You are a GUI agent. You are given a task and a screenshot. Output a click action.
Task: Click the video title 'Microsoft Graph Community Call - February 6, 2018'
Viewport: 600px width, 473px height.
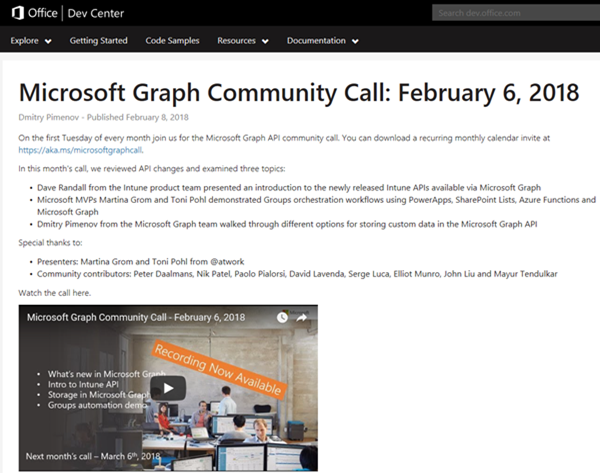[x=136, y=317]
